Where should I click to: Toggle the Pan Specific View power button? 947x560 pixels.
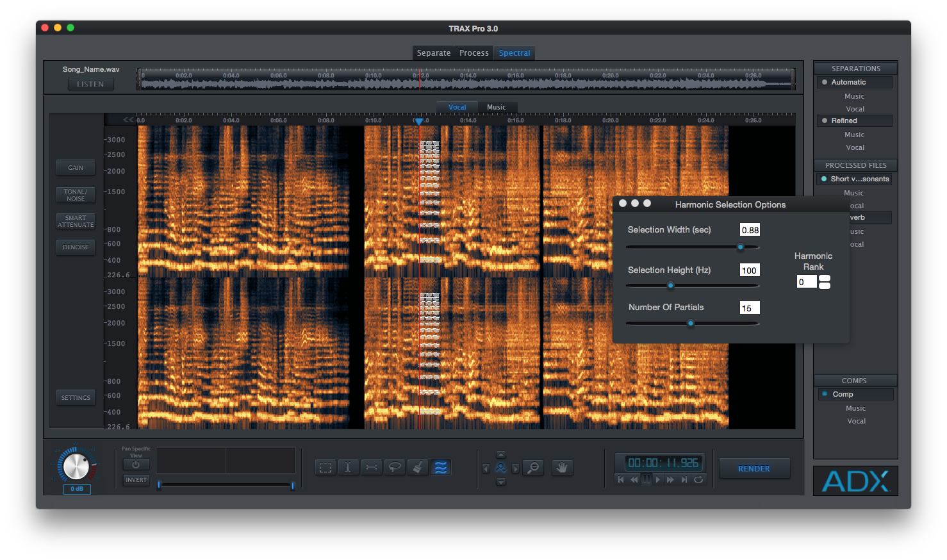pyautogui.click(x=136, y=465)
